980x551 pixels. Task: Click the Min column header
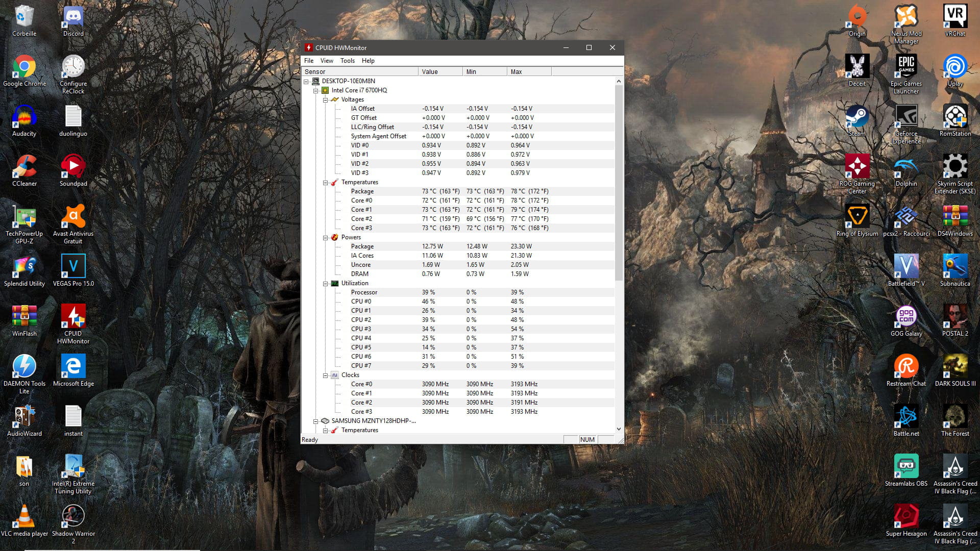485,71
